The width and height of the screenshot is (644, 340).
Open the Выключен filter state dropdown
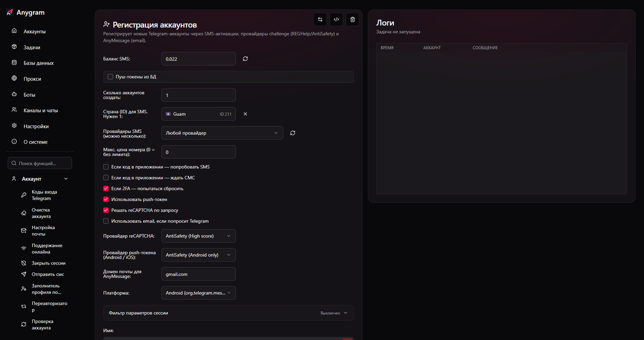click(x=334, y=313)
